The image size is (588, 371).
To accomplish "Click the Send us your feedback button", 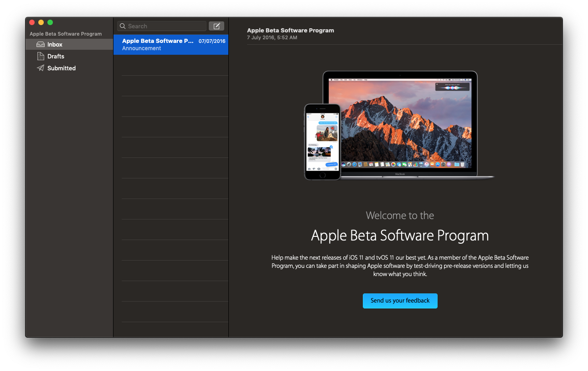I will tap(400, 301).
